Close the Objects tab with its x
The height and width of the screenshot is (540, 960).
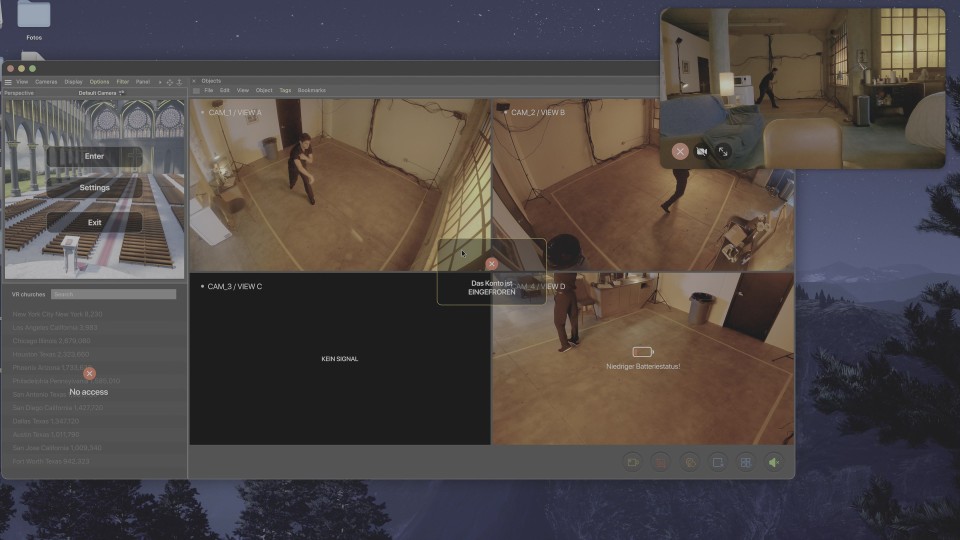194,81
